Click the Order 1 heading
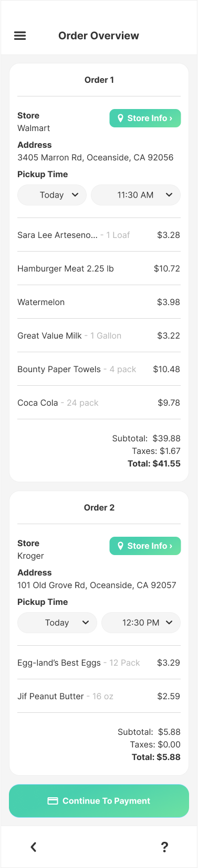198x868 pixels. (99, 80)
